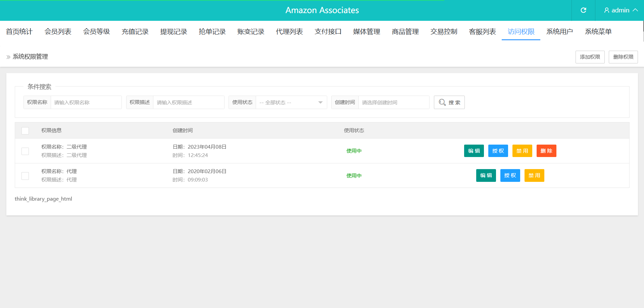Click 授权 button for the 代理 row
Viewport: 644px width, 308px height.
510,175
